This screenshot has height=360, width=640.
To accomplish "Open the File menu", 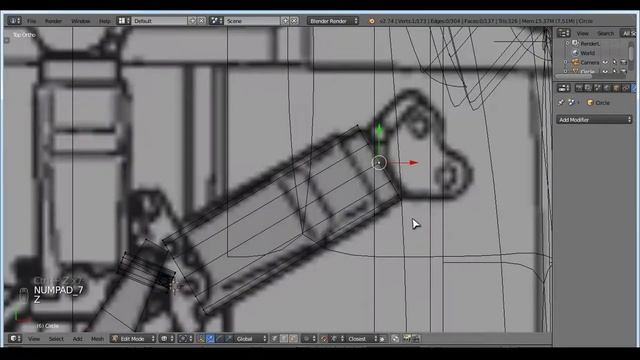I will (31, 21).
